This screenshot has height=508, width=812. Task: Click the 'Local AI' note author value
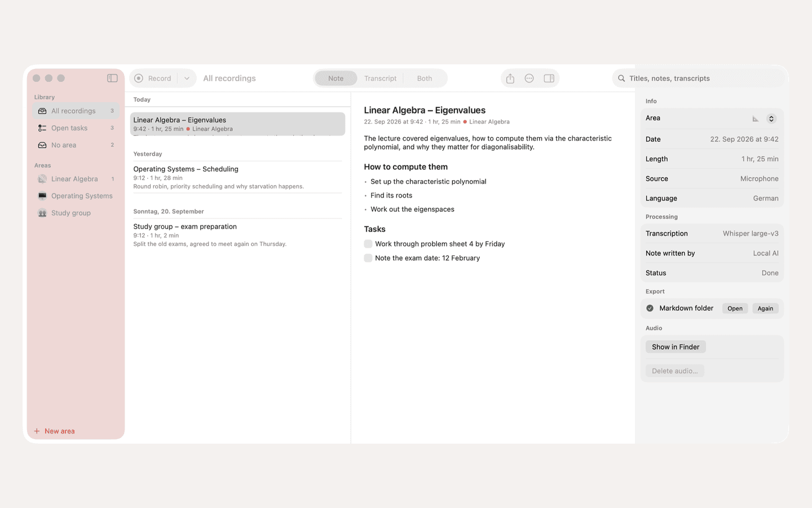[x=766, y=253]
